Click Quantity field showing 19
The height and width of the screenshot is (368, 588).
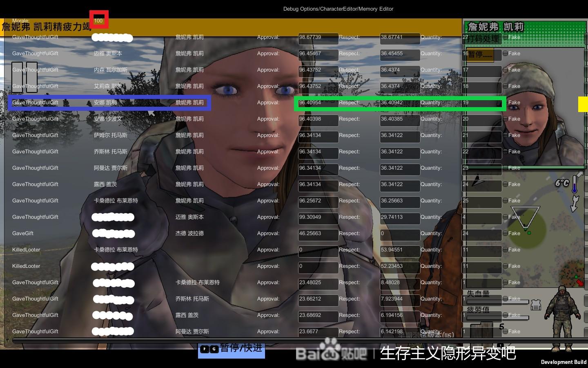(x=481, y=103)
